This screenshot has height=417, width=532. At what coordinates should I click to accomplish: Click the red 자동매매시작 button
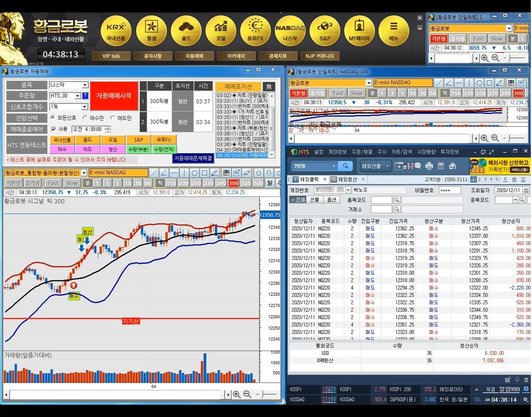pos(114,96)
